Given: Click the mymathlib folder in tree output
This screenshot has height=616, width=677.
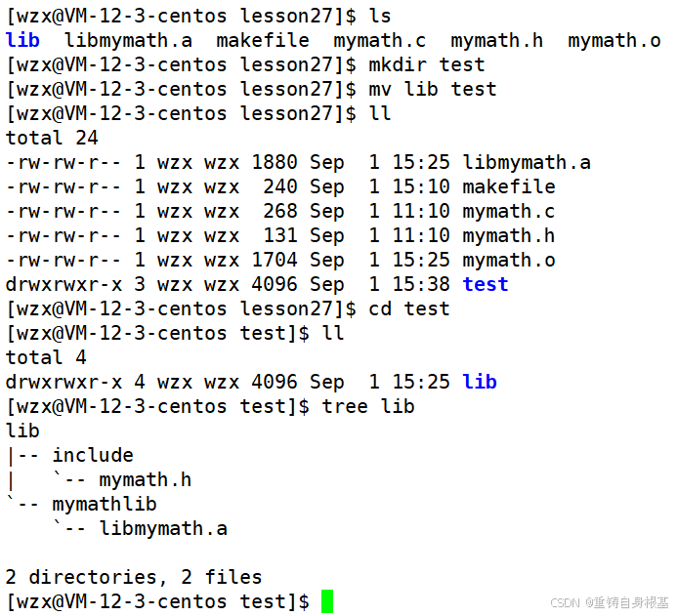Looking at the screenshot, I should [x=105, y=504].
